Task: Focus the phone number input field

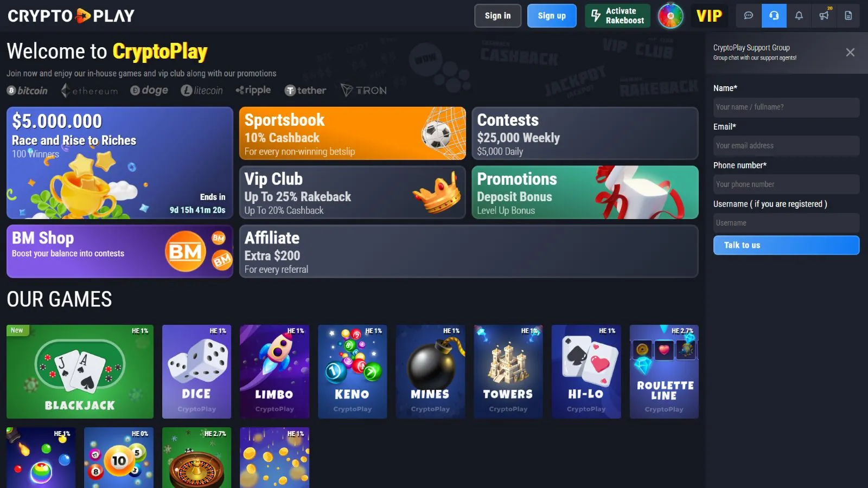Action: pos(786,184)
